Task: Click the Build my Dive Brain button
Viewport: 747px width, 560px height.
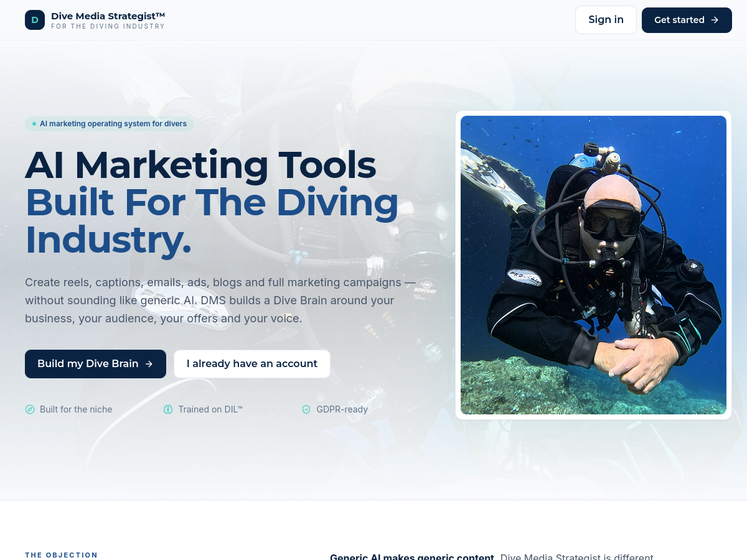Action: (95, 364)
